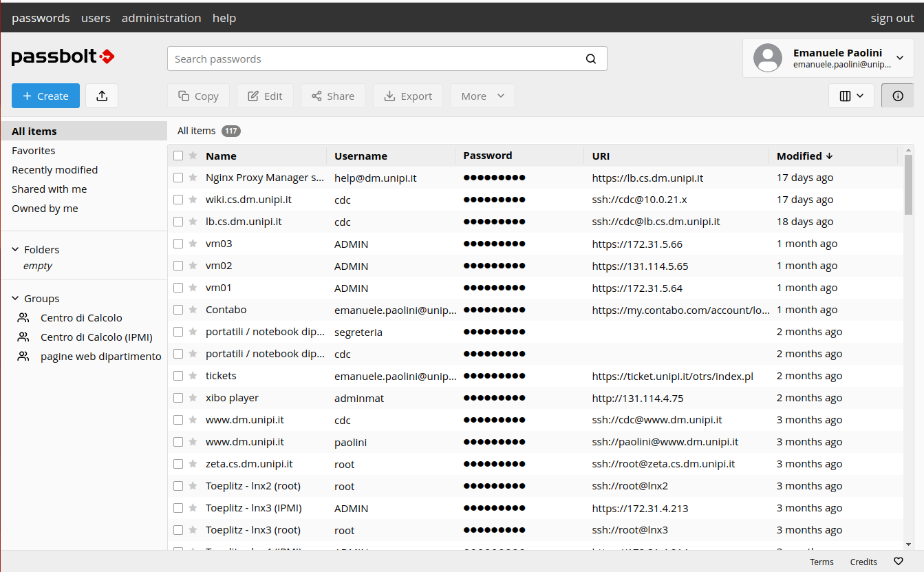The width and height of the screenshot is (924, 572).
Task: Check the wiki.cs.dm.unipi.it row checkbox
Action: pyautogui.click(x=178, y=200)
